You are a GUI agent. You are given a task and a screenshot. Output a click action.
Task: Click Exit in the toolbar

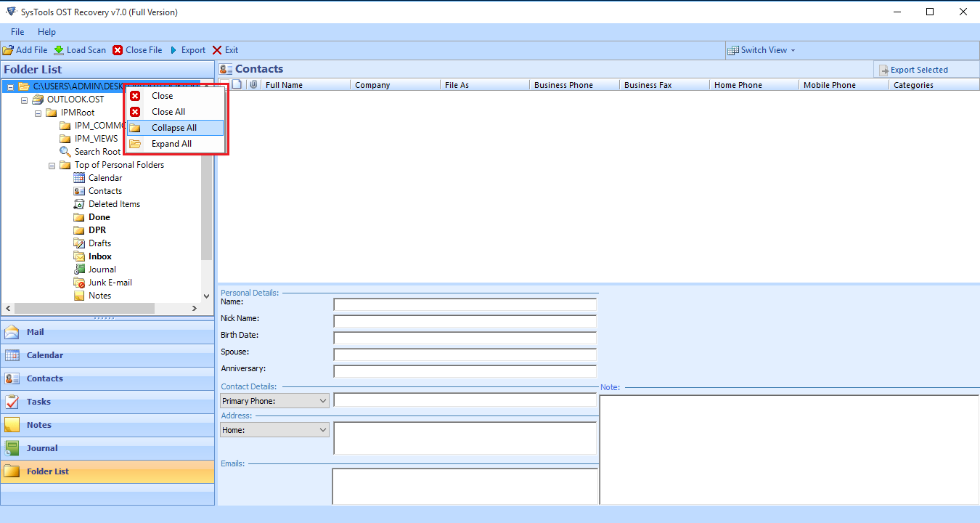tap(225, 50)
